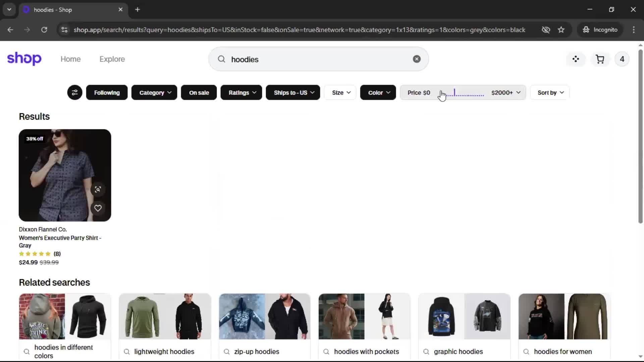Click the visual search icon on product

[x=98, y=189]
